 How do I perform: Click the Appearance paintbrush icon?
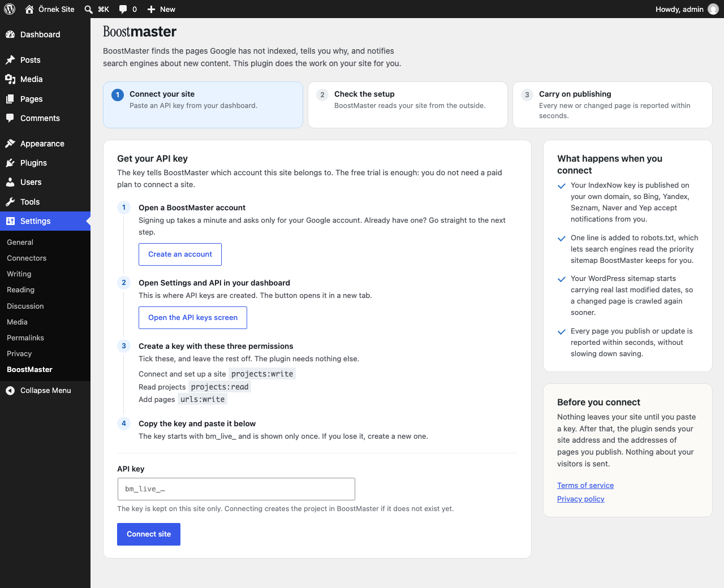tap(10, 144)
